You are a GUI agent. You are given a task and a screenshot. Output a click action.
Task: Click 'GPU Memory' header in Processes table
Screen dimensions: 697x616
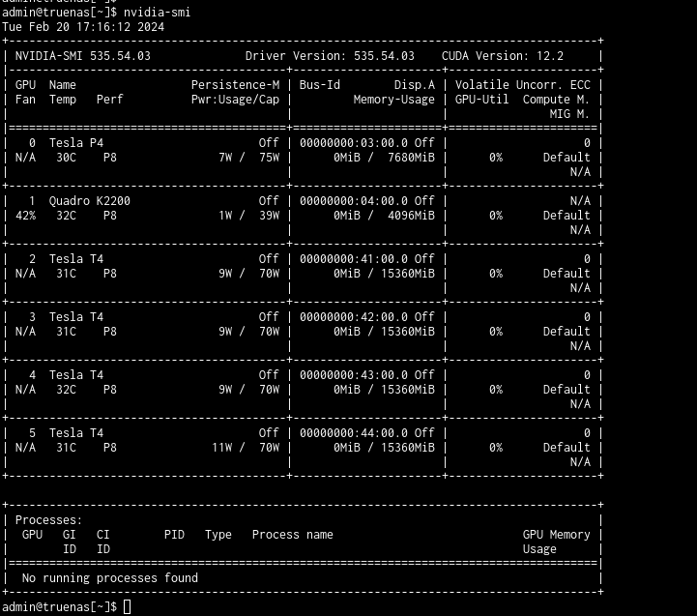(557, 535)
